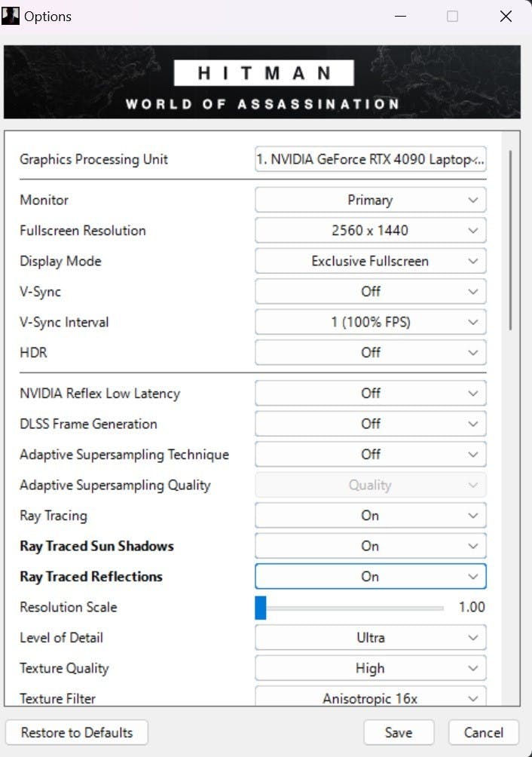532x757 pixels.
Task: Open the HDR dropdown
Action: tap(371, 352)
